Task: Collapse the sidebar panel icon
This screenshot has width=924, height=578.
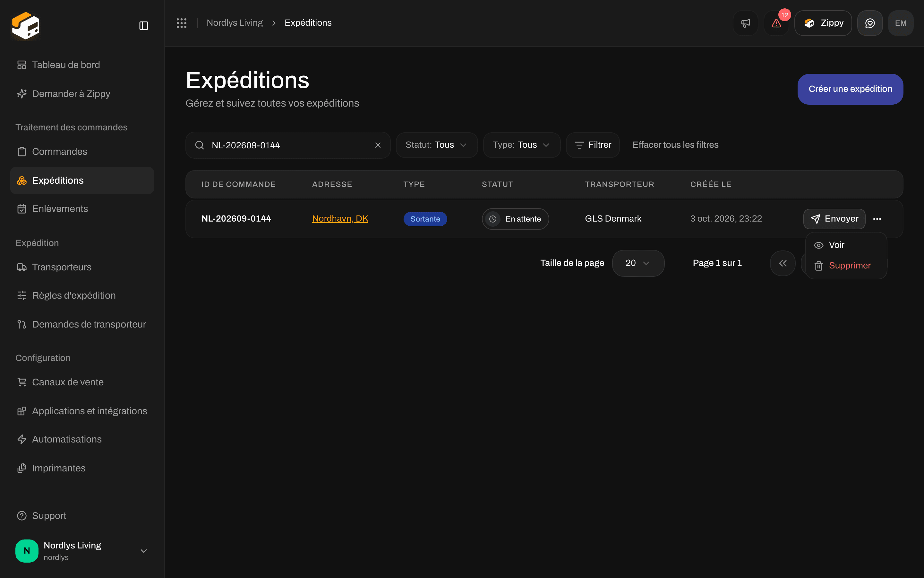Action: [143, 26]
